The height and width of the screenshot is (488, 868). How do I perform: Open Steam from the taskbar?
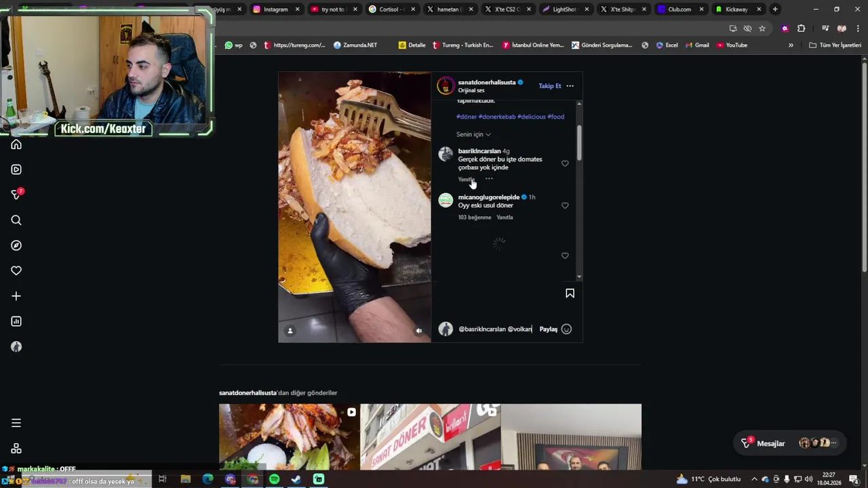296,479
